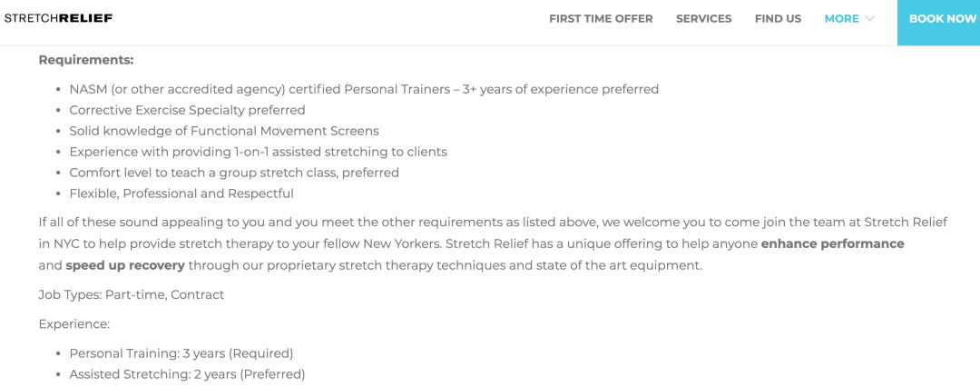Viewport: 980px width, 387px height.
Task: Open the Find Us link
Action: [778, 19]
